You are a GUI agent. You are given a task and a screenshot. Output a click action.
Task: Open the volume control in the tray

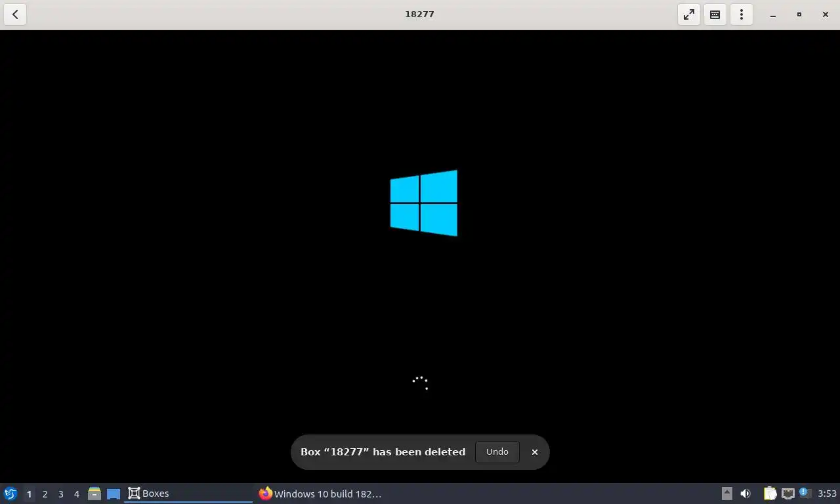point(745,493)
